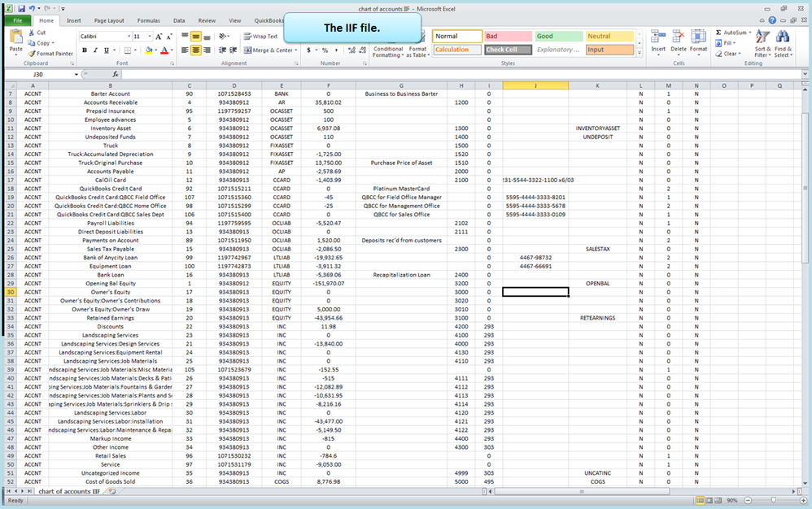Apply the Normal cell style
The image size is (812, 509).
click(x=457, y=37)
